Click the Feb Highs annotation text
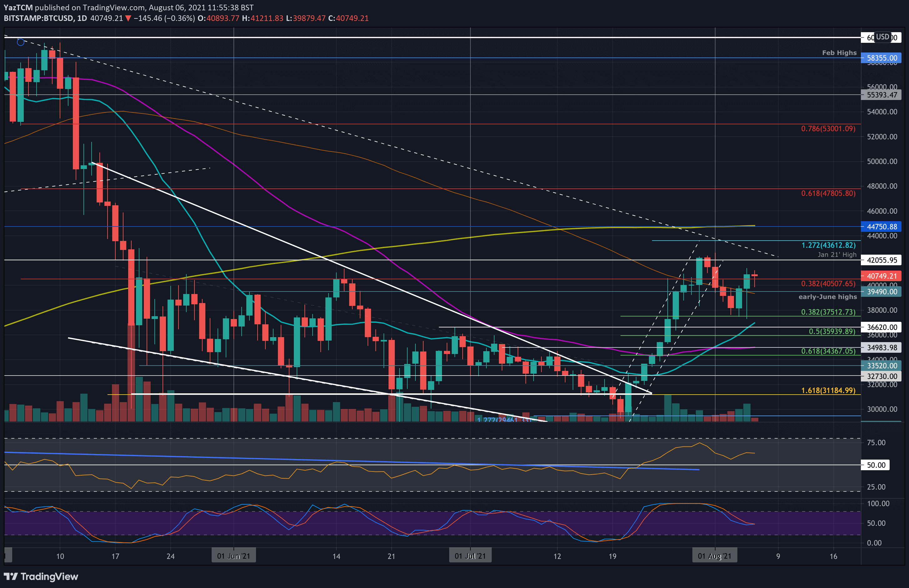 [x=839, y=53]
